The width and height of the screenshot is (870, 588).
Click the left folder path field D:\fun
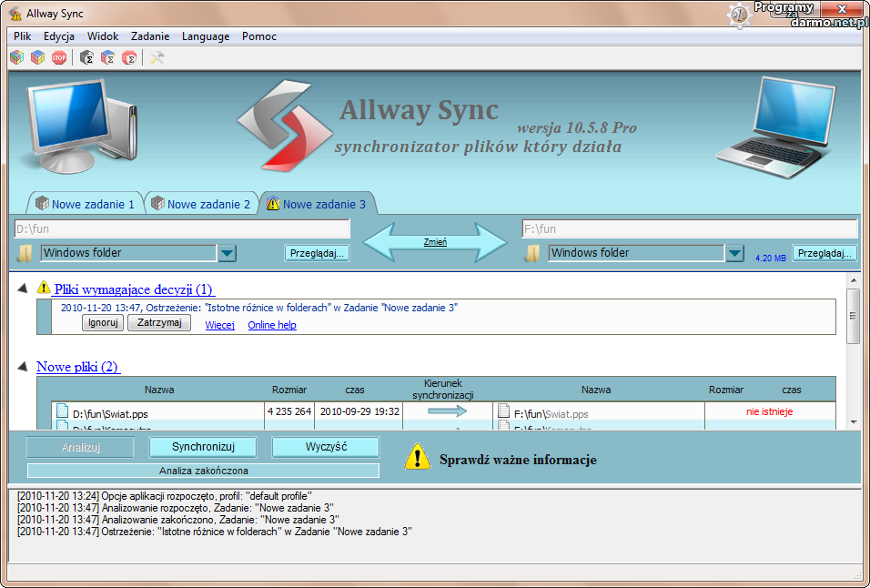tap(182, 228)
